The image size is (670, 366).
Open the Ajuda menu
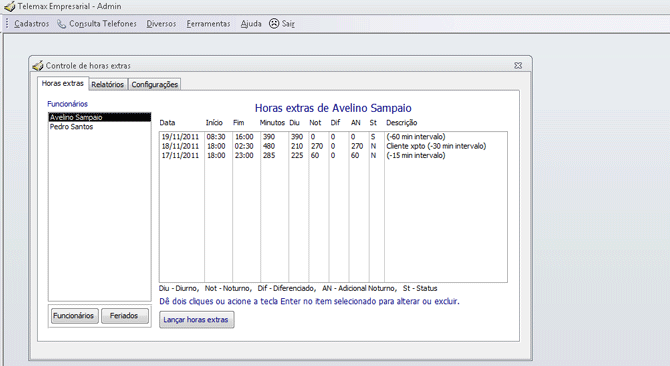(251, 23)
